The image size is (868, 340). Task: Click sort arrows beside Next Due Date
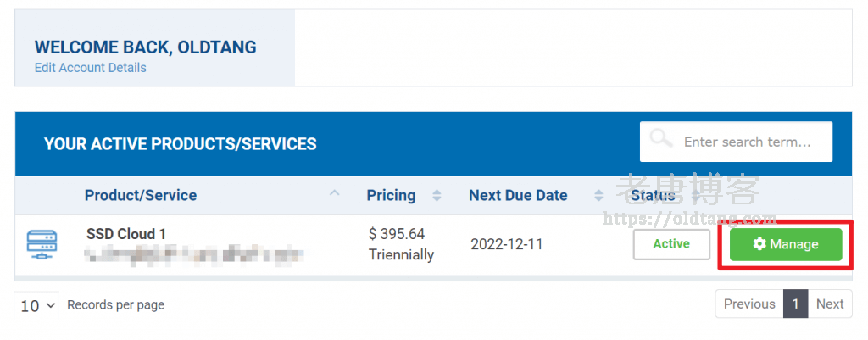click(598, 196)
